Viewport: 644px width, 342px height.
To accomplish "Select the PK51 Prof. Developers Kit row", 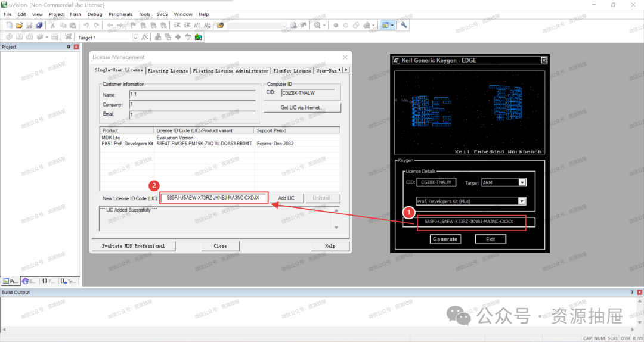I will tap(219, 144).
